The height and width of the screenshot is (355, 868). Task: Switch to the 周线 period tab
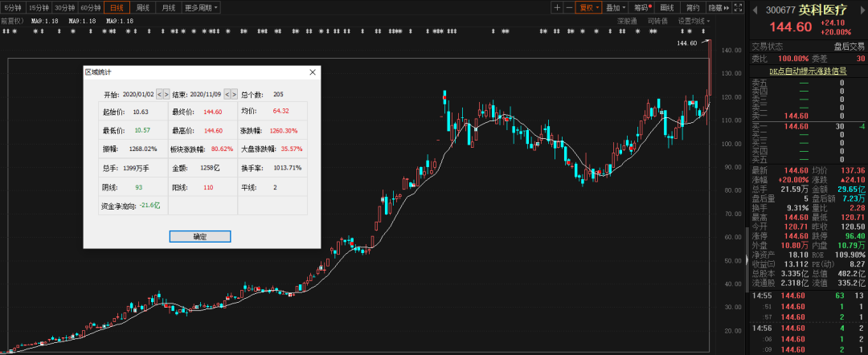143,8
